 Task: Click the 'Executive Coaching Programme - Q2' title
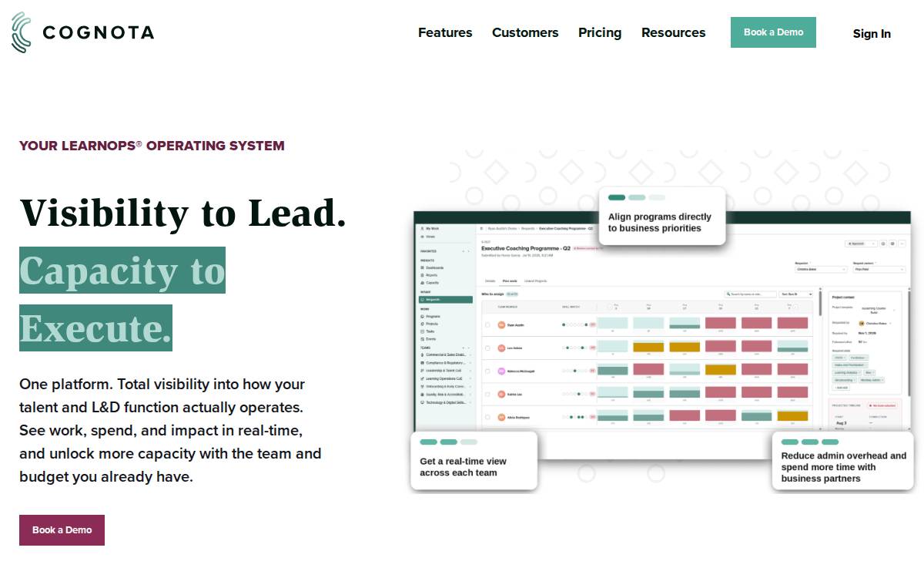[526, 248]
